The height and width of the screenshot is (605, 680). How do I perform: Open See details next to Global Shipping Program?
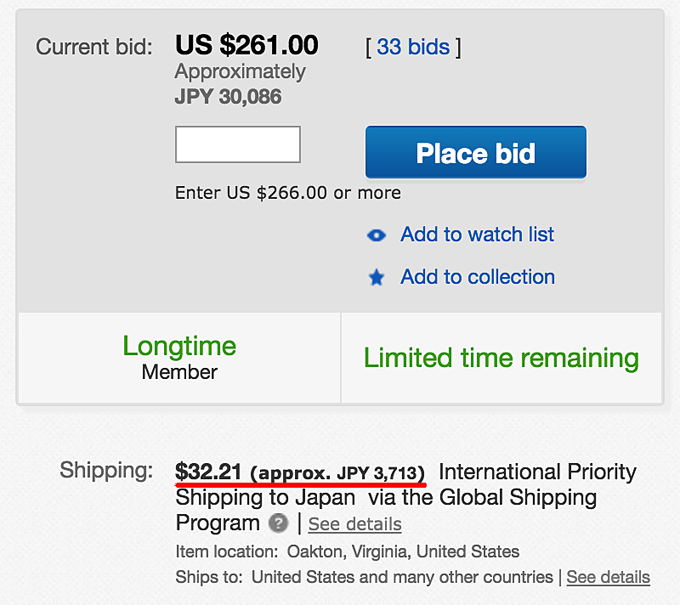pyautogui.click(x=355, y=524)
